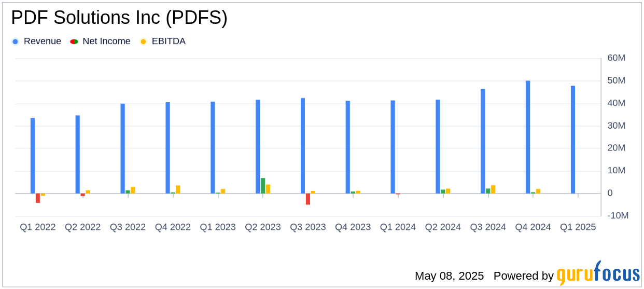Click the Q4 2024 EBITDA bar
This screenshot has width=644, height=289.
click(x=538, y=191)
